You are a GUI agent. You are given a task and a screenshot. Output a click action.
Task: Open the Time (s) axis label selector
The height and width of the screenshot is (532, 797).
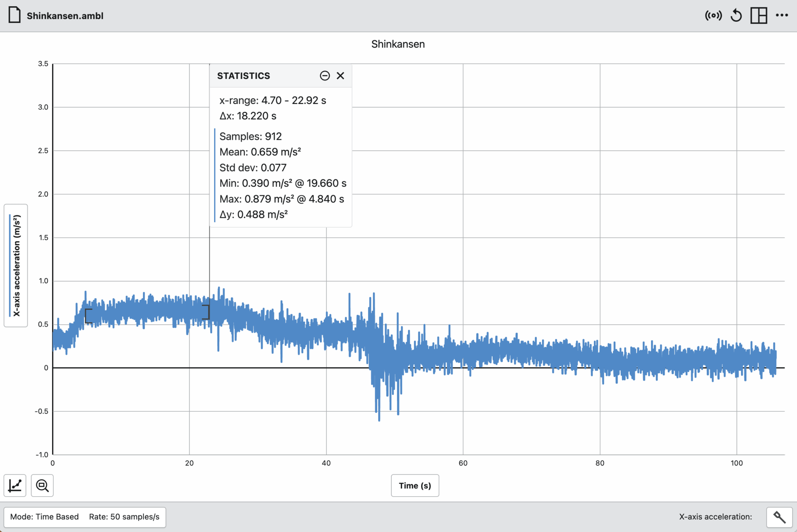pos(415,485)
